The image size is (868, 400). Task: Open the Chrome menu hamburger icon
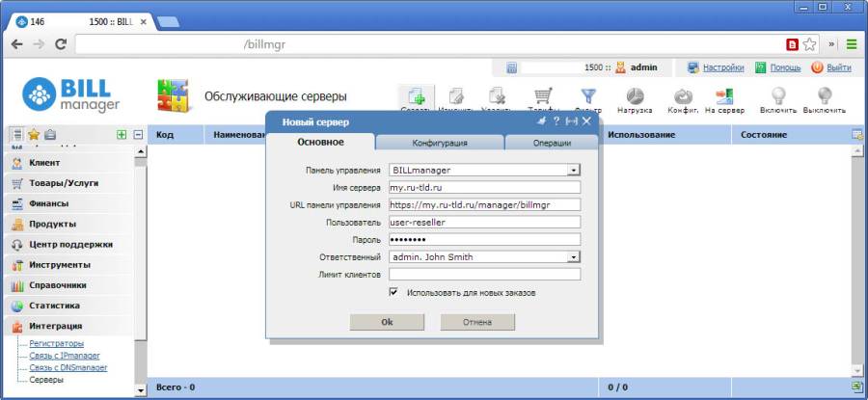pos(852,44)
